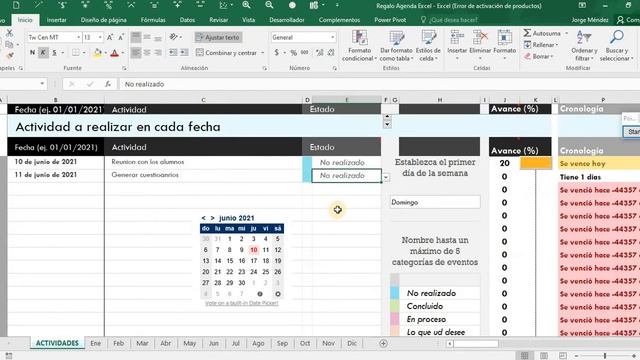The height and width of the screenshot is (360, 640).
Task: Click Domingo first day cell
Action: (435, 202)
